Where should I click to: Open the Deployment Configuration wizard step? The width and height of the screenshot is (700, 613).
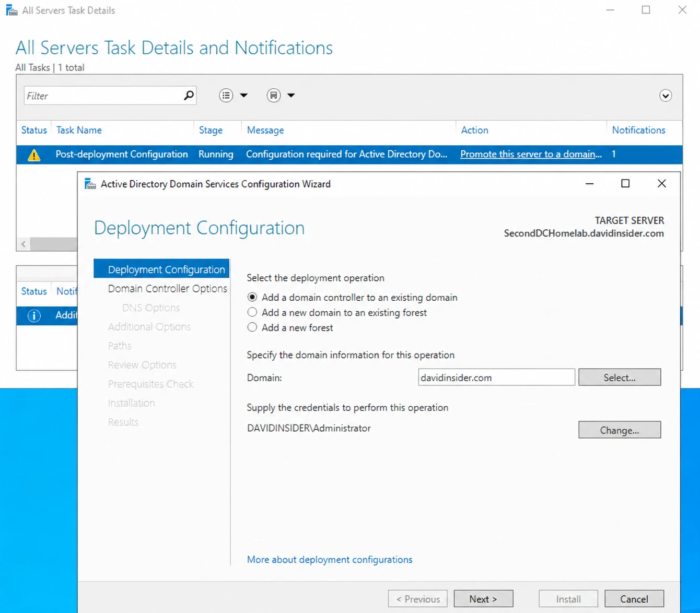click(x=161, y=269)
